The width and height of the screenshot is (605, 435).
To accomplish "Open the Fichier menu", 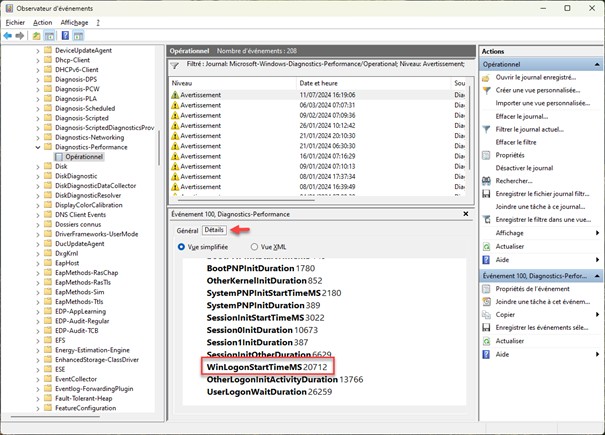I will (15, 21).
